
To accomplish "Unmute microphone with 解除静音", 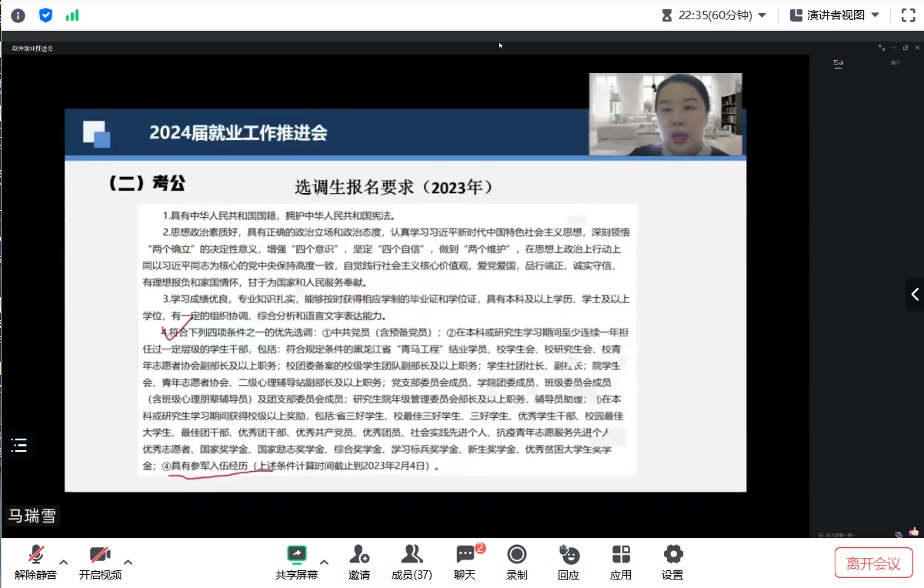I will (x=35, y=562).
